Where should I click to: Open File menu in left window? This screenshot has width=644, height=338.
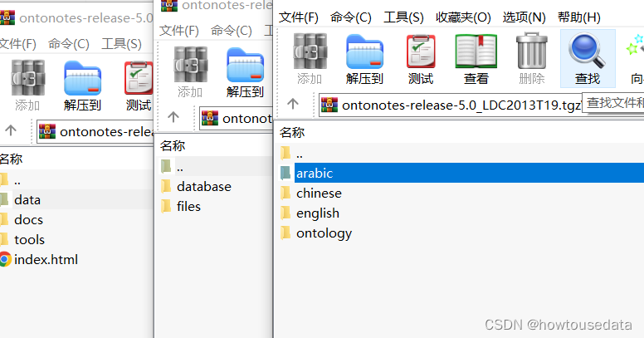[x=17, y=44]
